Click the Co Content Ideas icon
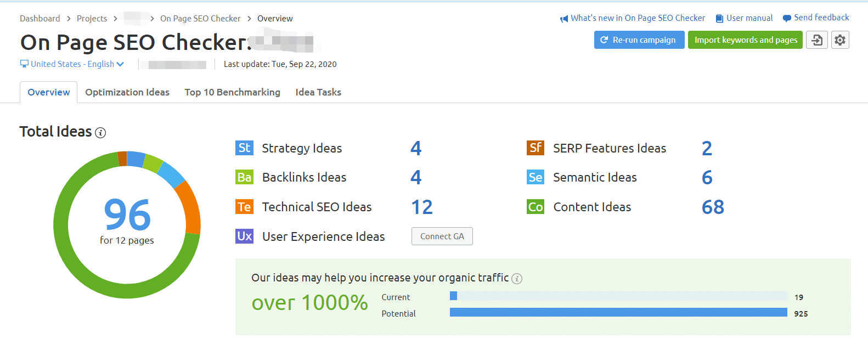Image resolution: width=868 pixels, height=344 pixels. (x=535, y=207)
